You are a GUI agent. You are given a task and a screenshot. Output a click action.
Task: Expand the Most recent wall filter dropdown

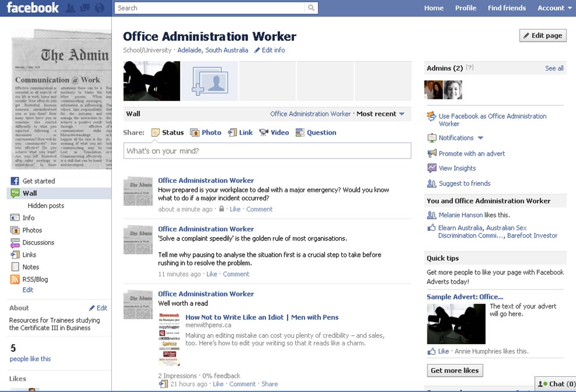click(380, 114)
